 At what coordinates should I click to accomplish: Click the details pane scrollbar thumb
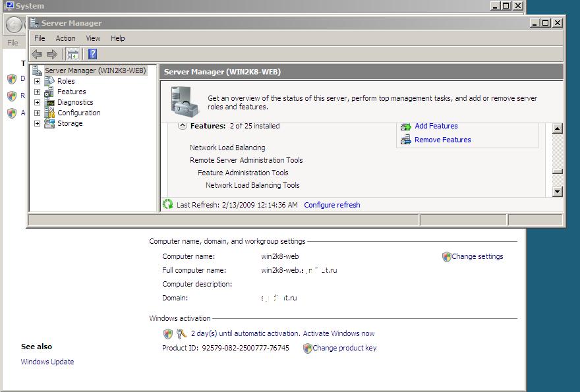click(x=558, y=171)
